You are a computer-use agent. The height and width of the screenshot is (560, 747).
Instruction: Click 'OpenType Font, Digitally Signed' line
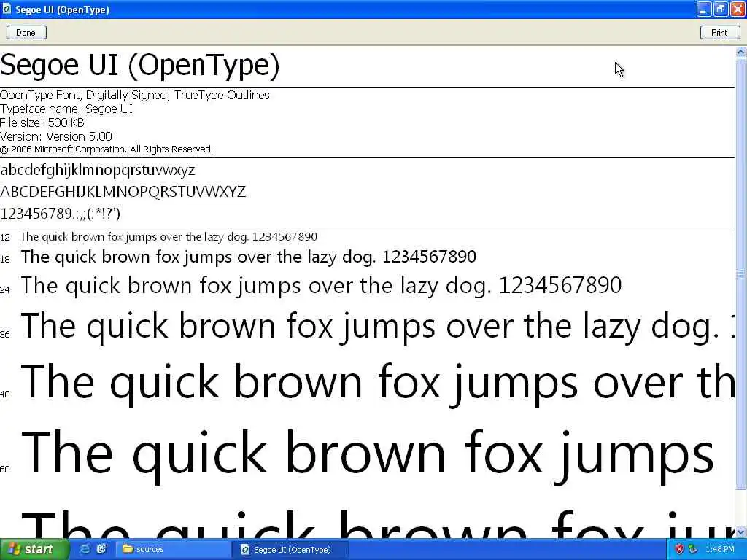point(135,96)
